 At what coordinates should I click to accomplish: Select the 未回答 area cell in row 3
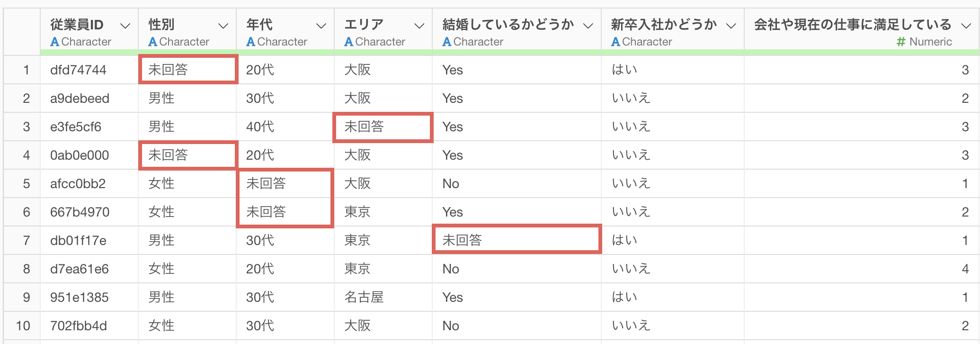(383, 127)
